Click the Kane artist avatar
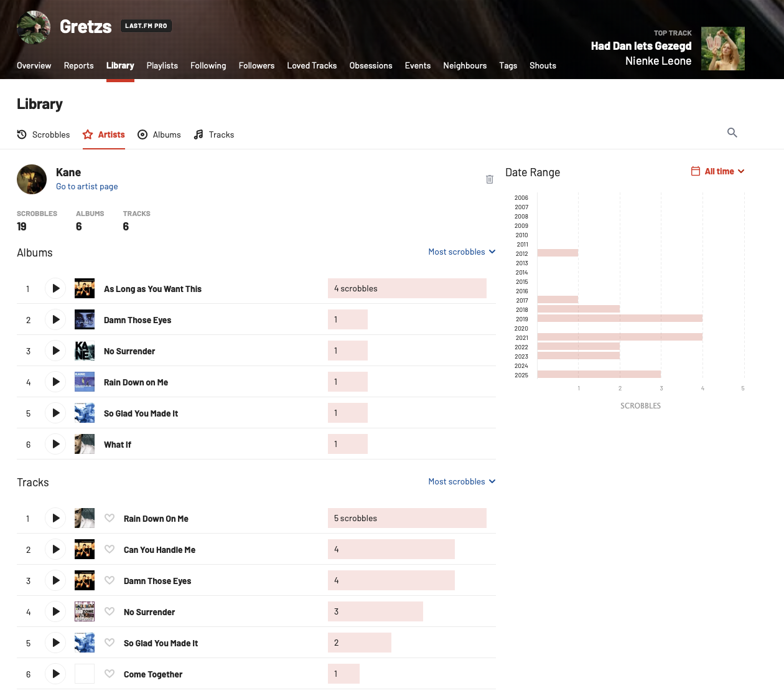Screen dimensions: 784x693 tap(32, 179)
